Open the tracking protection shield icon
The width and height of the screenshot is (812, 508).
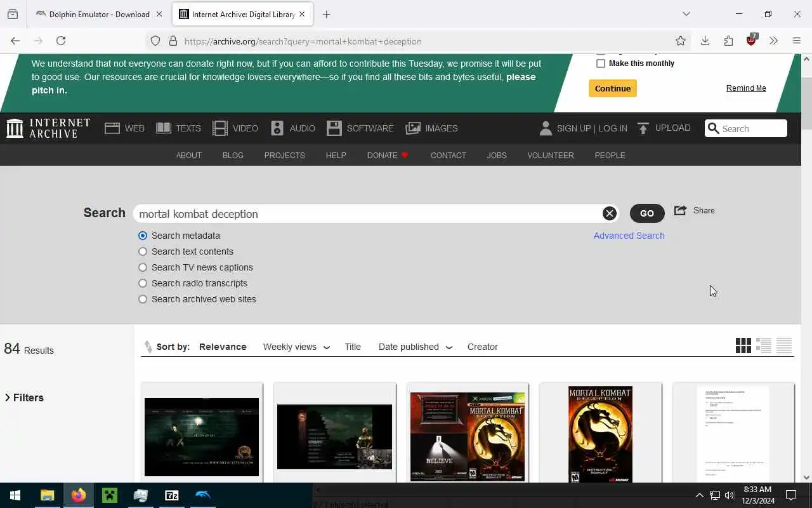(155, 41)
